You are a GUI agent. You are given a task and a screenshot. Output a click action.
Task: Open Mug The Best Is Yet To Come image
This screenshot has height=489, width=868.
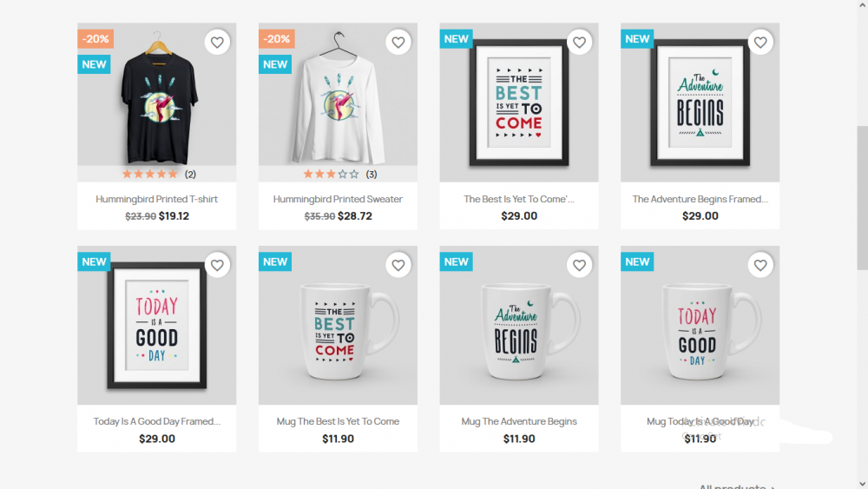338,325
